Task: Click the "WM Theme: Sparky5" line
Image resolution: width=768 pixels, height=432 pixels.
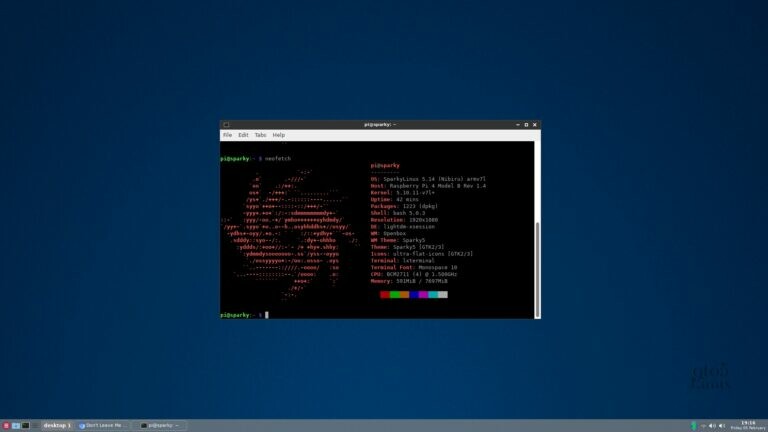Action: (398, 240)
